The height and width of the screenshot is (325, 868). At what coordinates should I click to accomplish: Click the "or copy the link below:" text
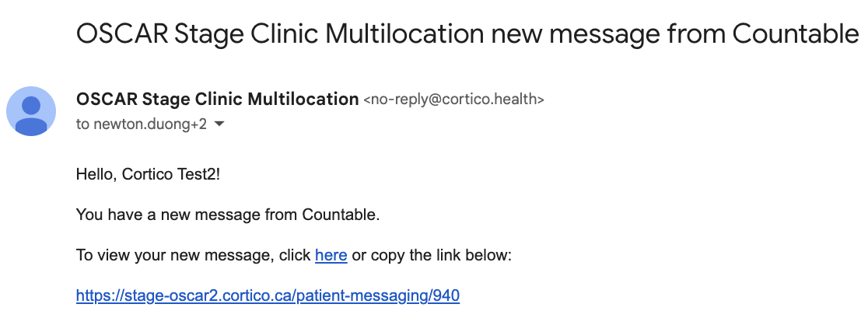432,255
